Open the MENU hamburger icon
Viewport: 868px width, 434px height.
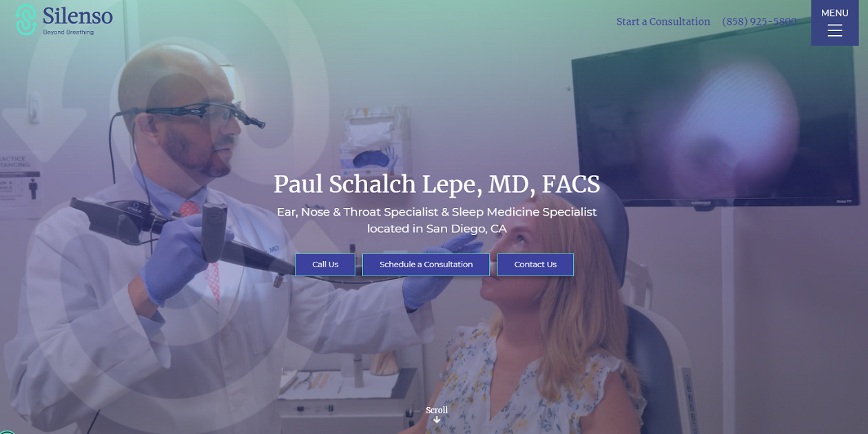click(x=834, y=30)
